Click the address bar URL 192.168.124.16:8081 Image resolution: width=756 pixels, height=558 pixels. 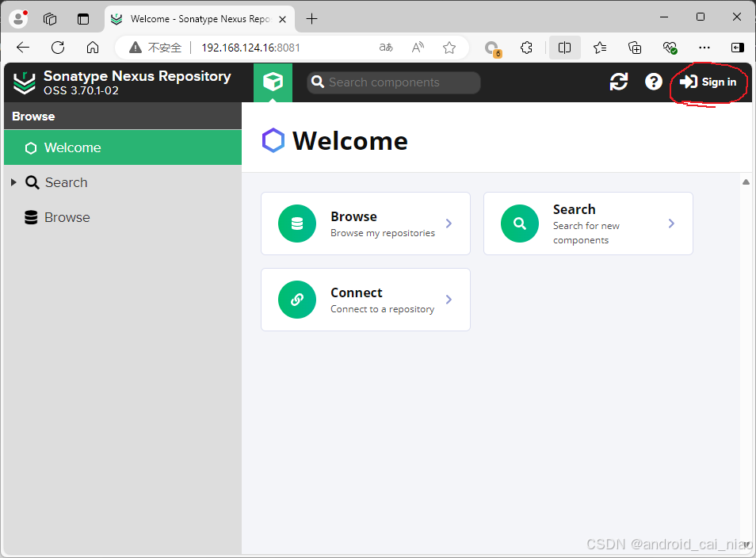[x=250, y=48]
